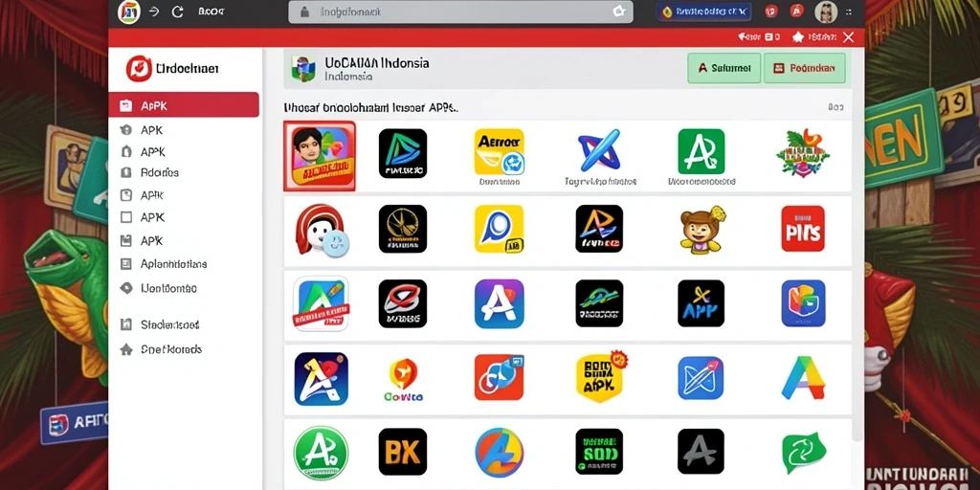This screenshot has width=980, height=490.
Task: Close the red banner with the X
Action: click(x=848, y=37)
